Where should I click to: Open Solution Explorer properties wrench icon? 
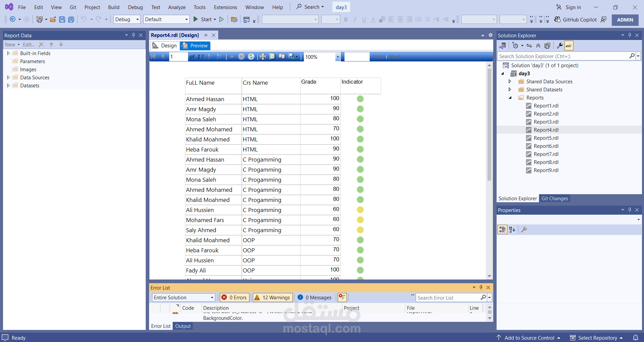coord(560,46)
